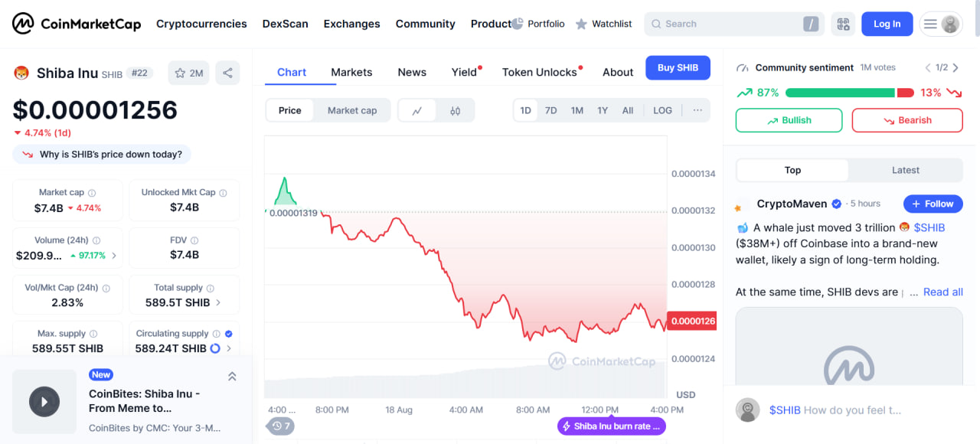The image size is (980, 444).
Task: Click the share icon beside Shiba Inu
Action: [x=227, y=73]
